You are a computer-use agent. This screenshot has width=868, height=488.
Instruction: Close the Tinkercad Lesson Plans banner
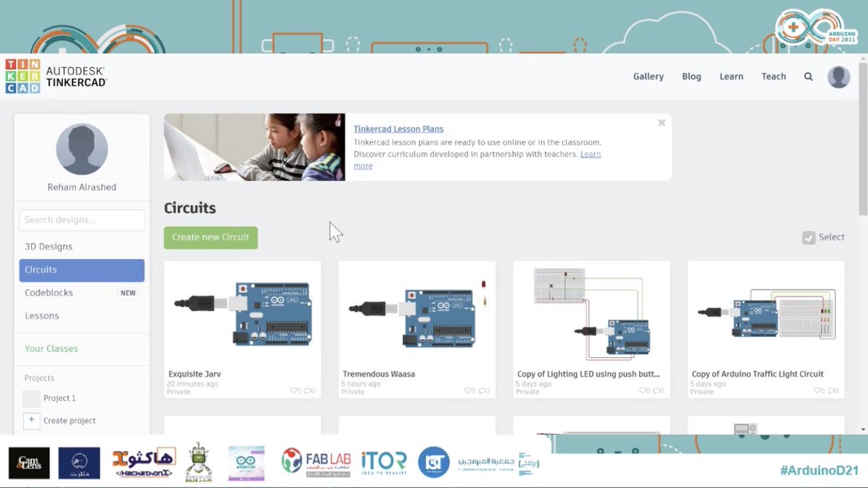click(x=661, y=123)
